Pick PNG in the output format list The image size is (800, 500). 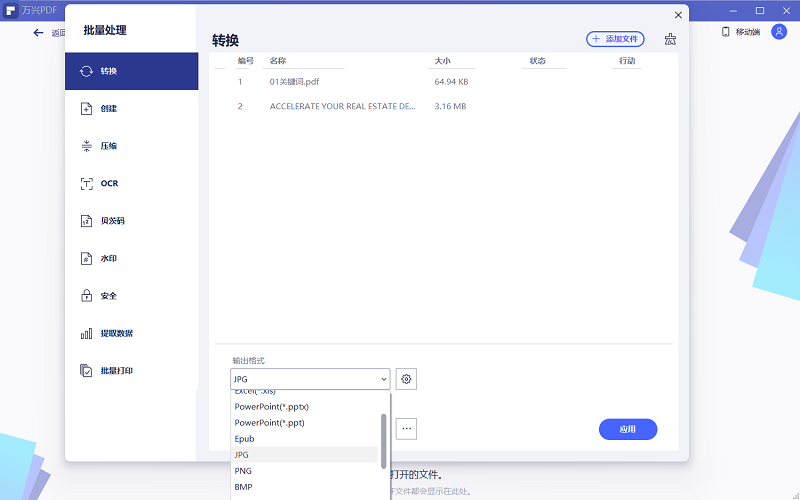click(x=243, y=470)
